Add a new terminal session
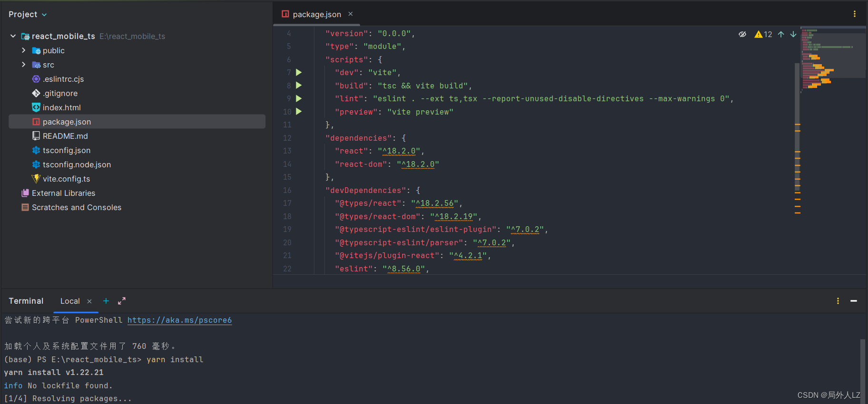868x404 pixels. (106, 301)
